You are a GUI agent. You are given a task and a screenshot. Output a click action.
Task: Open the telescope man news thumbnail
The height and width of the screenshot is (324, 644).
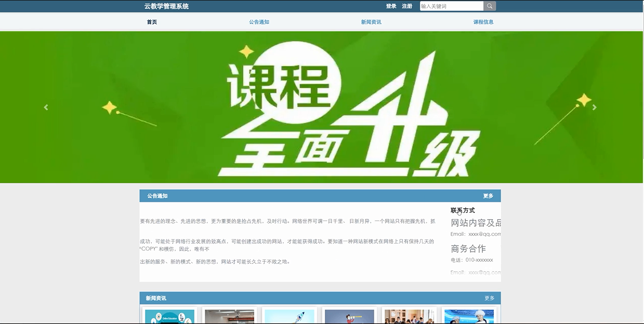[349, 316]
